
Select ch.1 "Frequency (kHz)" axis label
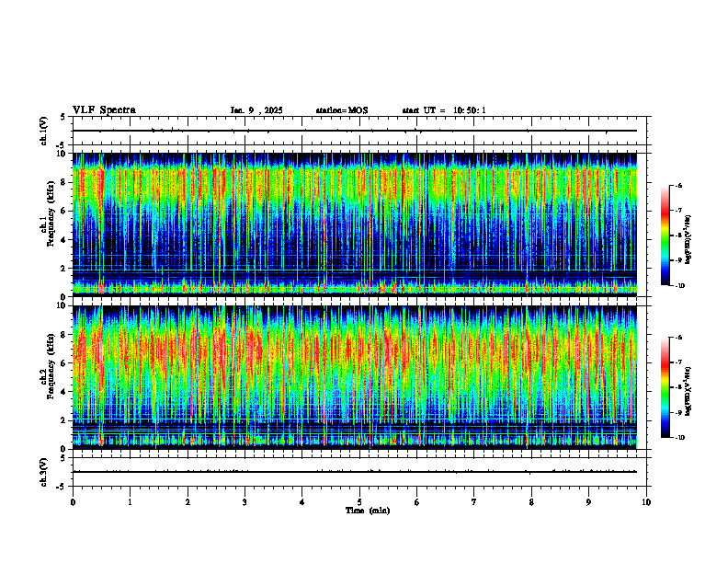[x=51, y=214]
